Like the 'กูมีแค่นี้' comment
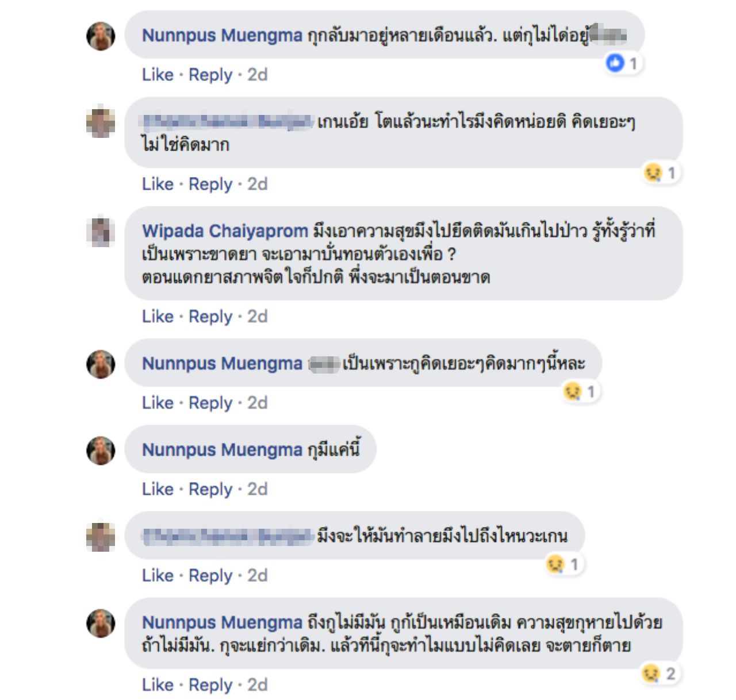 point(158,489)
